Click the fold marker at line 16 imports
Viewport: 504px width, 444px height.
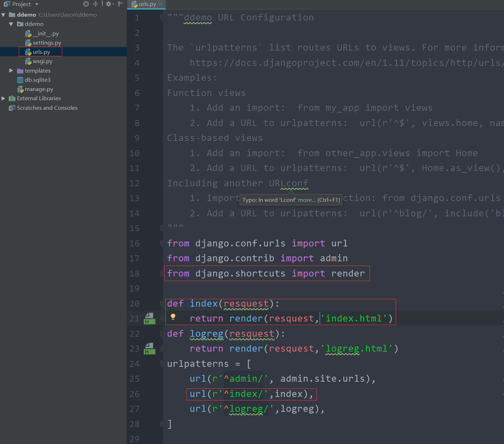162,244
